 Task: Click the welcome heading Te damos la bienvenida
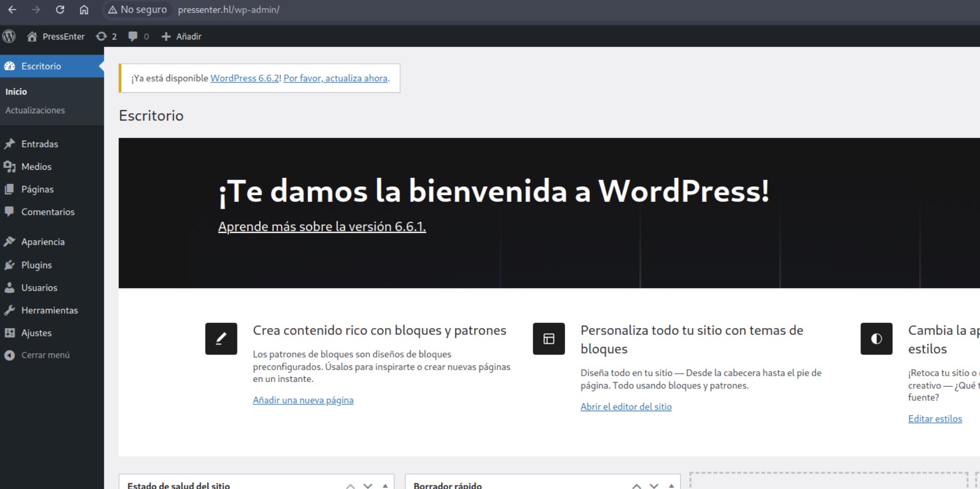(494, 192)
